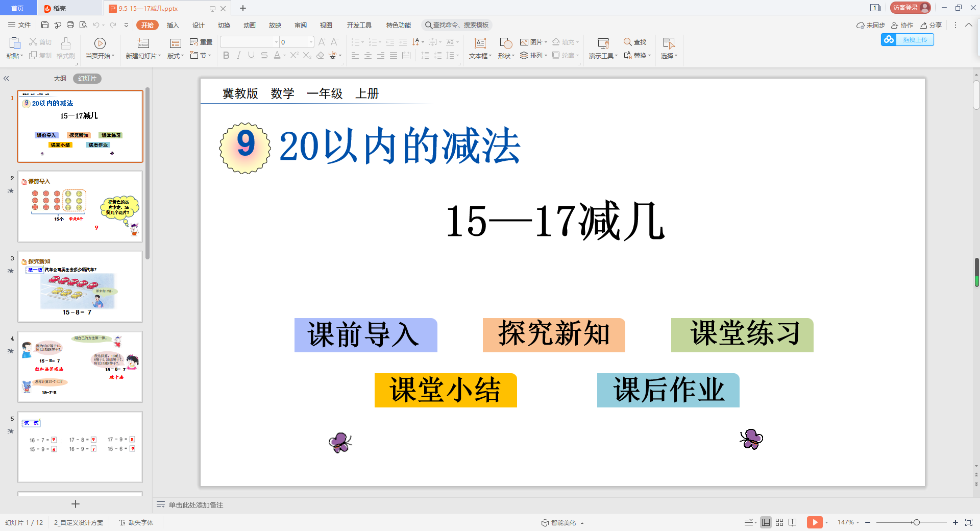
Task: Toggle Italic formatting
Action: (238, 55)
